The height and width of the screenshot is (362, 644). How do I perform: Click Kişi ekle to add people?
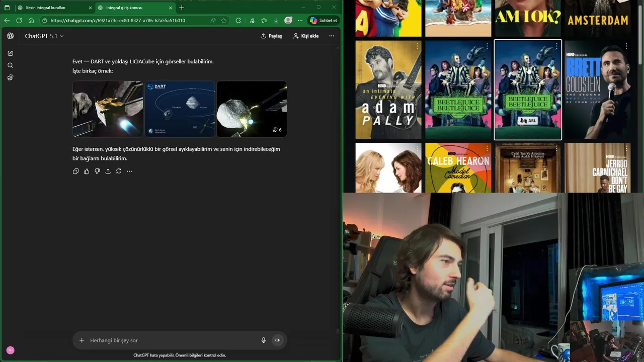(x=306, y=36)
